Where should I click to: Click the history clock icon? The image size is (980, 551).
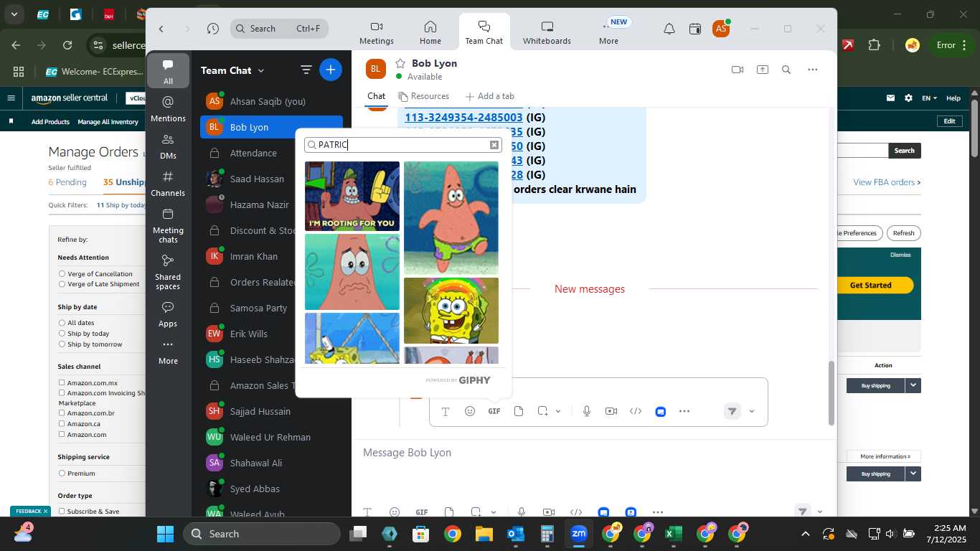[x=213, y=29]
